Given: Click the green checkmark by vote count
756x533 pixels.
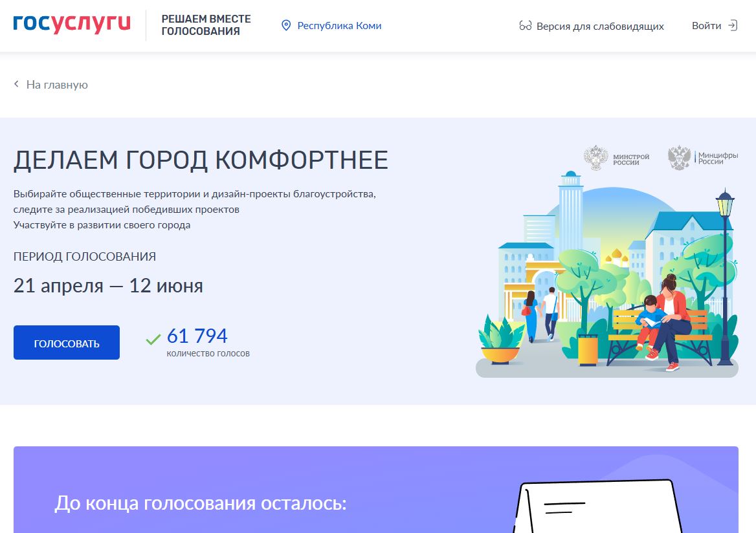Looking at the screenshot, I should point(153,339).
